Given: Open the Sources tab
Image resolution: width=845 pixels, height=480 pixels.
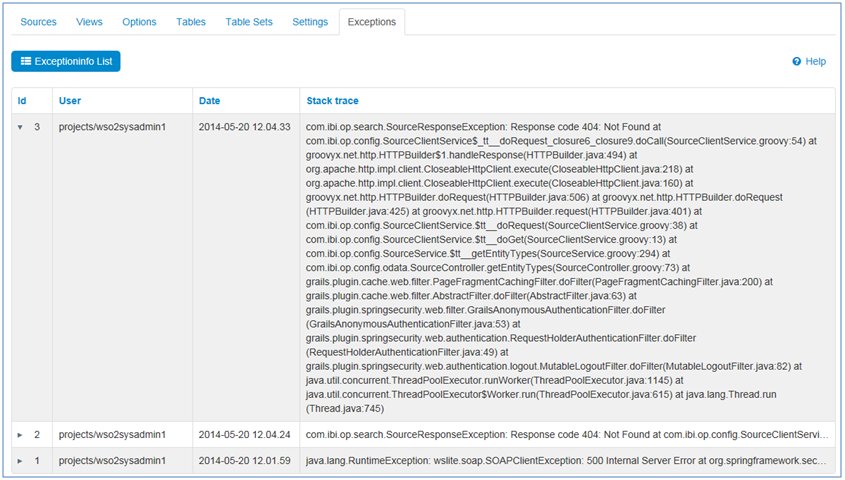Looking at the screenshot, I should click(38, 22).
